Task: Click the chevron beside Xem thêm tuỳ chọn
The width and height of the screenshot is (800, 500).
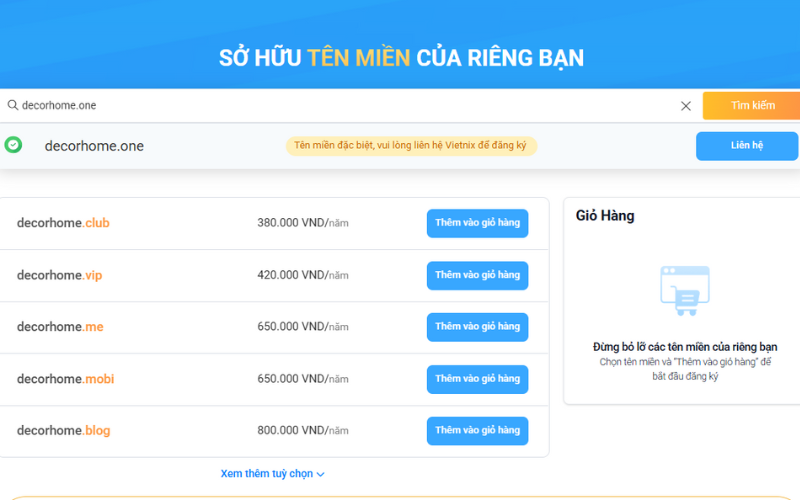Action: tap(321, 475)
